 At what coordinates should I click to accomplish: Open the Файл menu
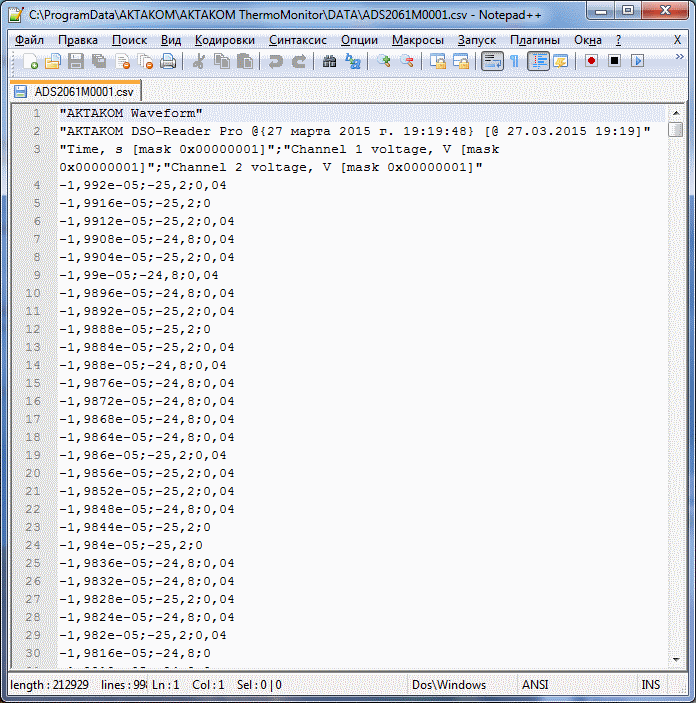29,40
